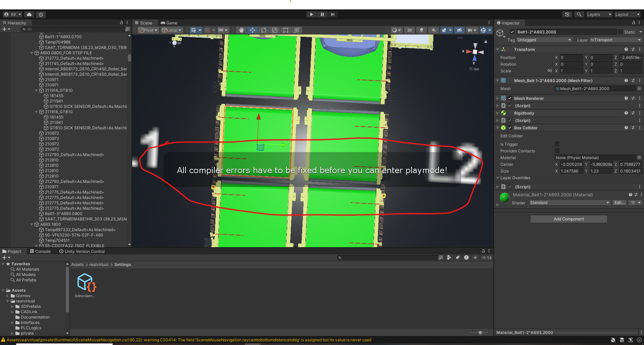Toggle grid snapping visibility icon in Scene toolbar
644x345 pixels.
tap(193, 30)
